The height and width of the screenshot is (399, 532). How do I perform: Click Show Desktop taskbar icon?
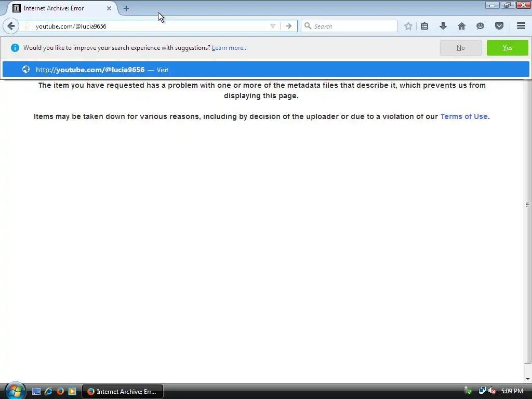coord(36,391)
